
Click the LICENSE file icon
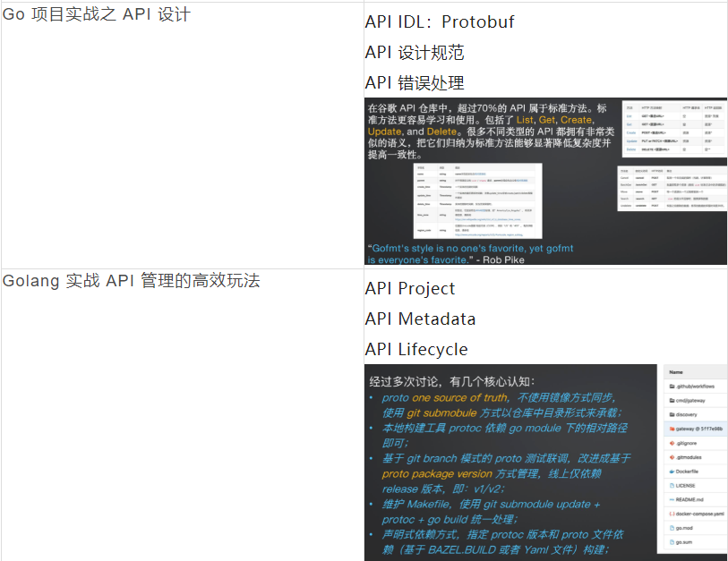[670, 485]
